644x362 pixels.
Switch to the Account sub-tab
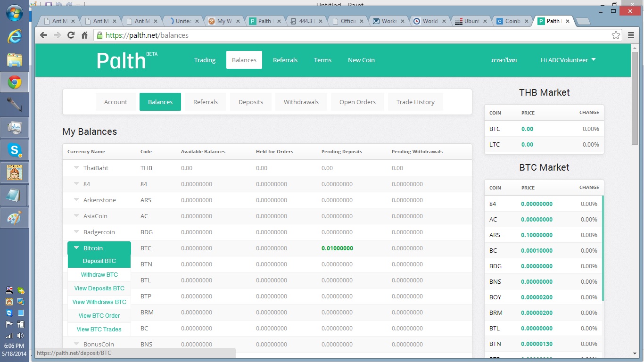click(x=116, y=102)
